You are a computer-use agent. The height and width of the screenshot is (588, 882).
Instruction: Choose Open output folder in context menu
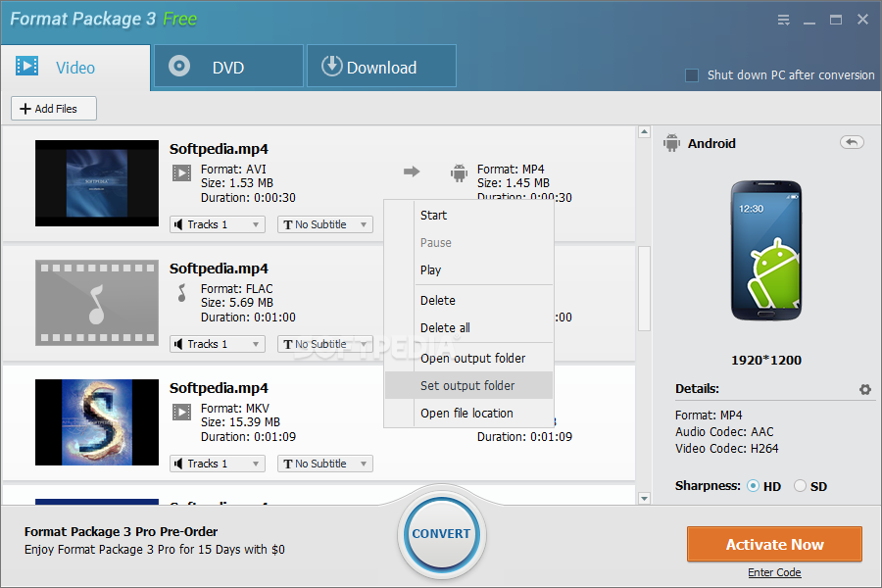tap(468, 359)
